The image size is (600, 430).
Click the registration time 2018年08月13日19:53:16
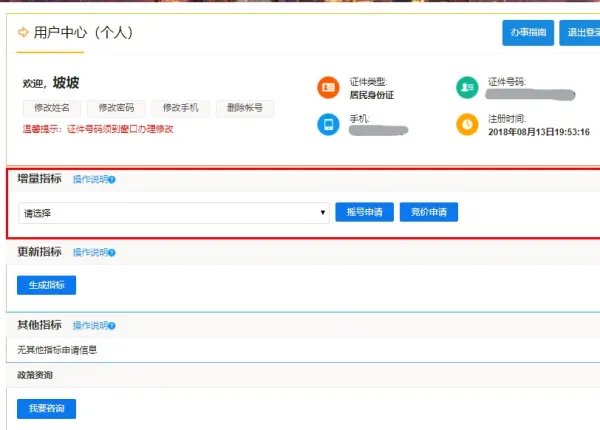point(539,132)
